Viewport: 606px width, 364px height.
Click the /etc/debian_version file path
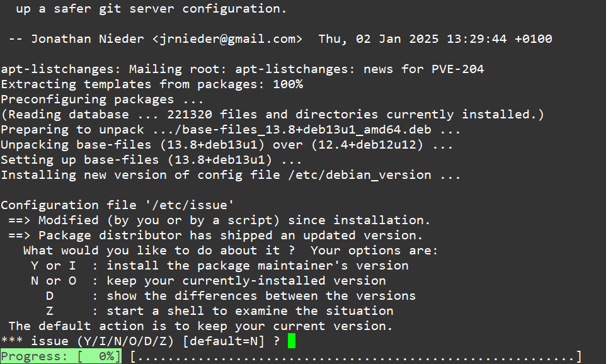click(360, 174)
